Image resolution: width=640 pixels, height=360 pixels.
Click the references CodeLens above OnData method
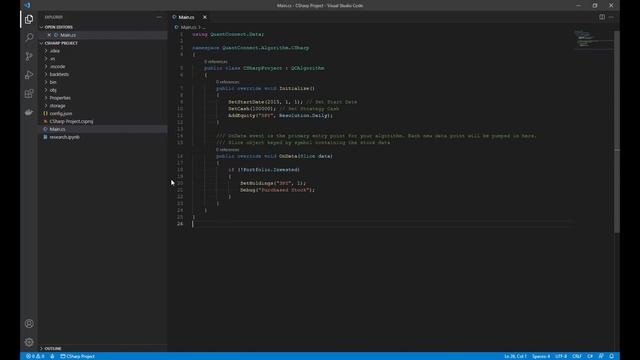tap(227, 149)
